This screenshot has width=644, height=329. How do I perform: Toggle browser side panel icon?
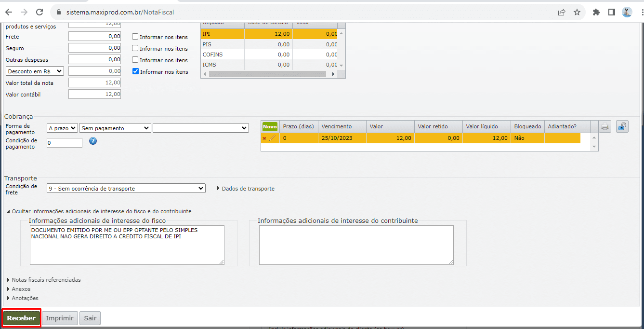611,12
